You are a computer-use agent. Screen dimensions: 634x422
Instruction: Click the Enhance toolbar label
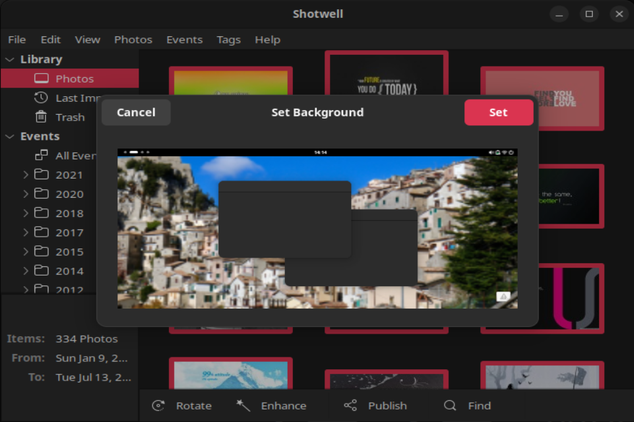pyautogui.click(x=283, y=405)
